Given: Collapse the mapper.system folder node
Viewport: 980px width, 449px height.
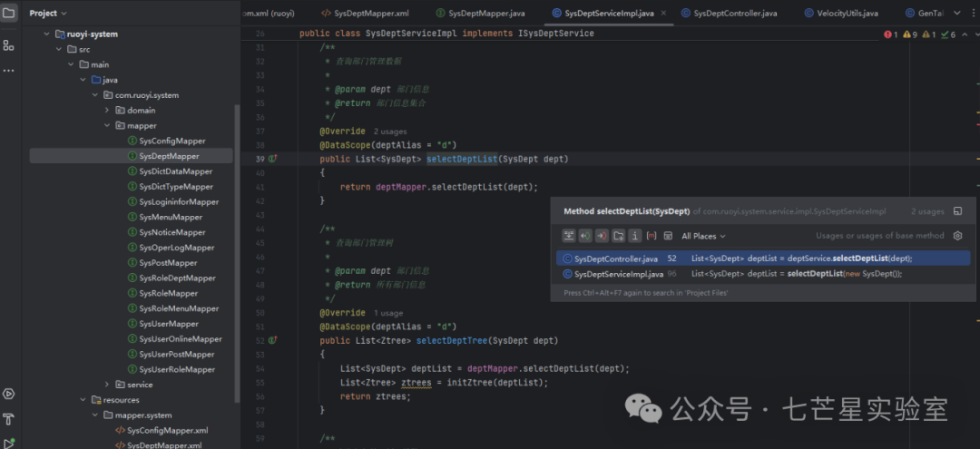Looking at the screenshot, I should coord(95,415).
